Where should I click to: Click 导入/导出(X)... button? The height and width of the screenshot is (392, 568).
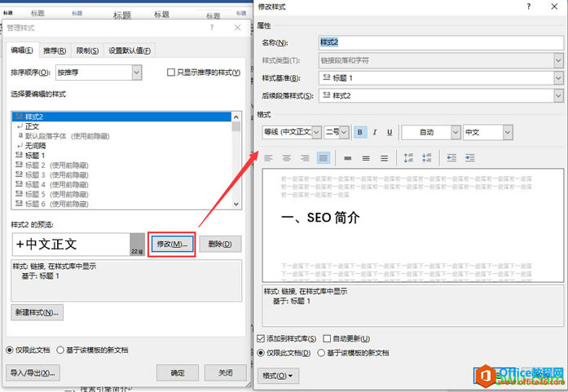(33, 372)
